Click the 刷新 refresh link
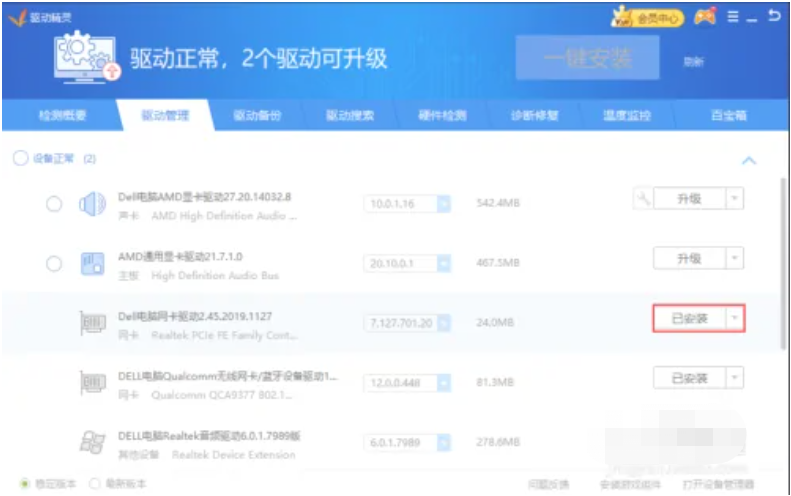The height and width of the screenshot is (496, 791). [x=693, y=62]
